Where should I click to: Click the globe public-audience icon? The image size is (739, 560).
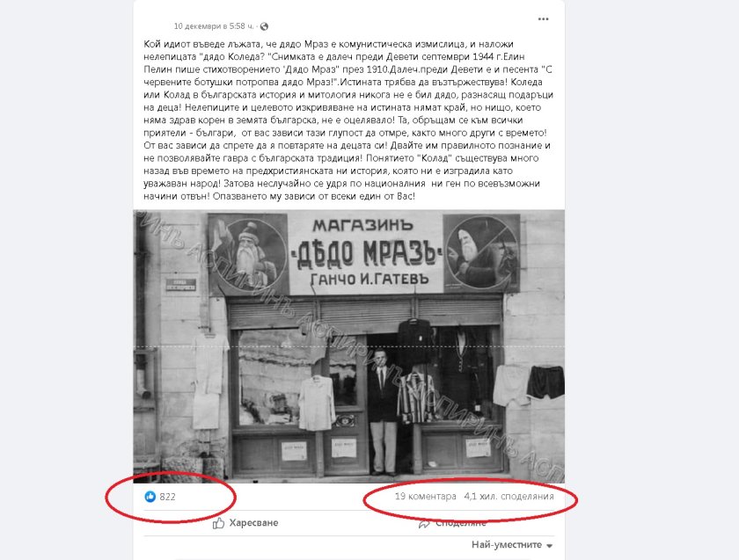click(x=265, y=26)
